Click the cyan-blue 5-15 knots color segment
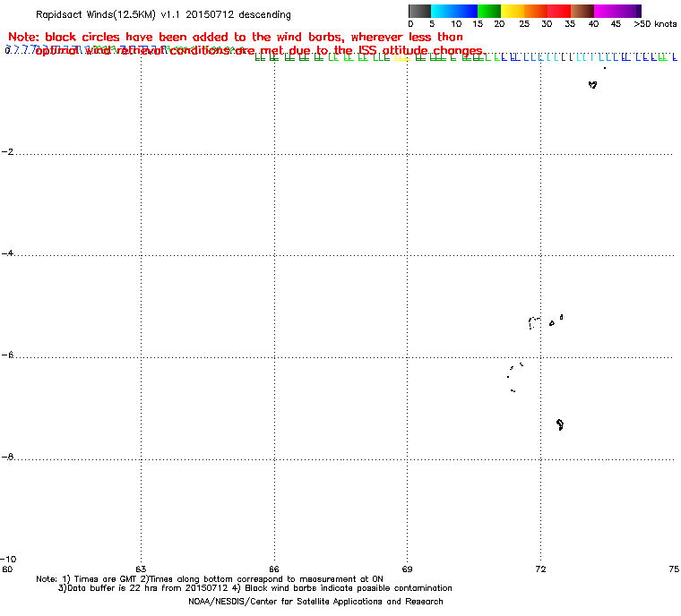This screenshot has width=681, height=616. 454,11
